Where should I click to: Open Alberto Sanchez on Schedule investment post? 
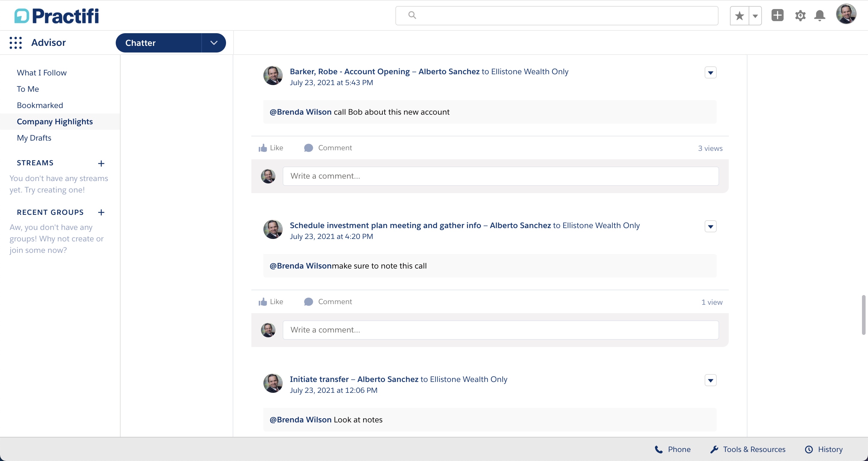(x=520, y=225)
